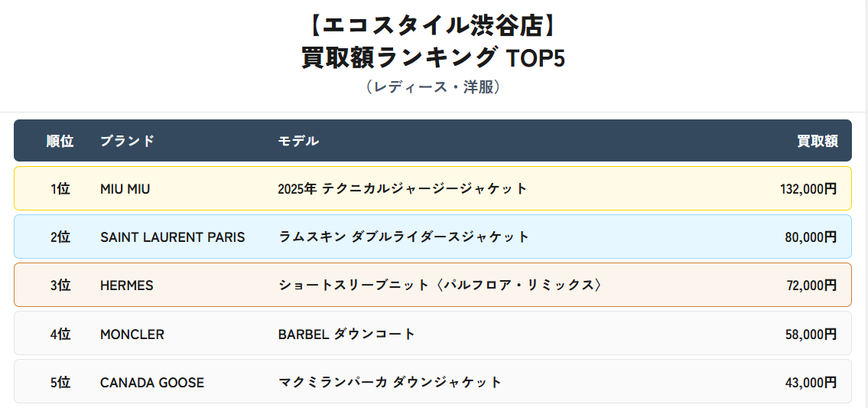Click the 買取額 column header

(x=817, y=141)
